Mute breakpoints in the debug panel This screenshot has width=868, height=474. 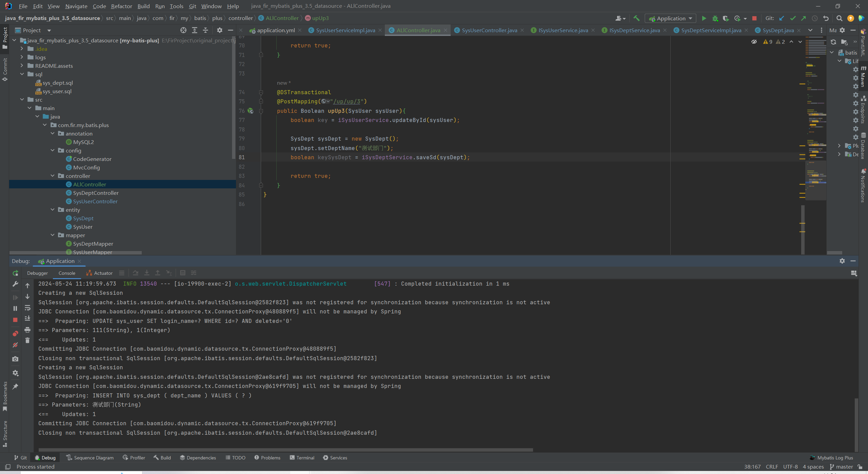[15, 345]
